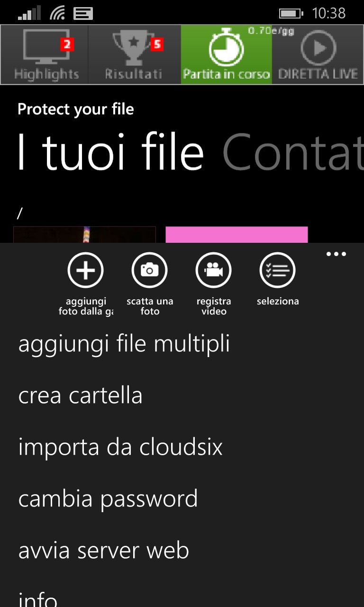Tap the seleziona checklist icon

tap(278, 270)
